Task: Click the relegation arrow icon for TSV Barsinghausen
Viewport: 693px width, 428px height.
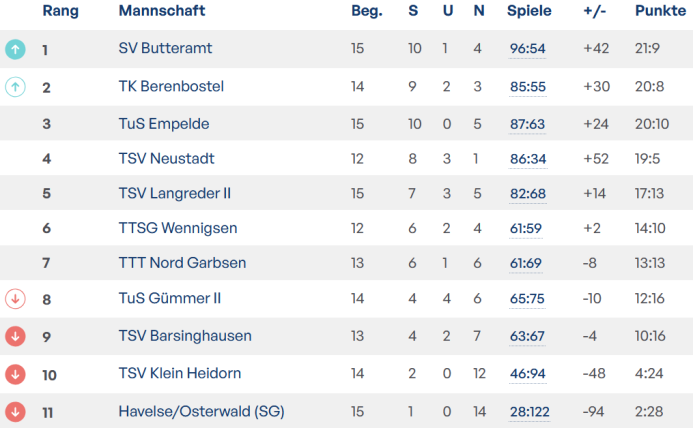Action: click(15, 336)
